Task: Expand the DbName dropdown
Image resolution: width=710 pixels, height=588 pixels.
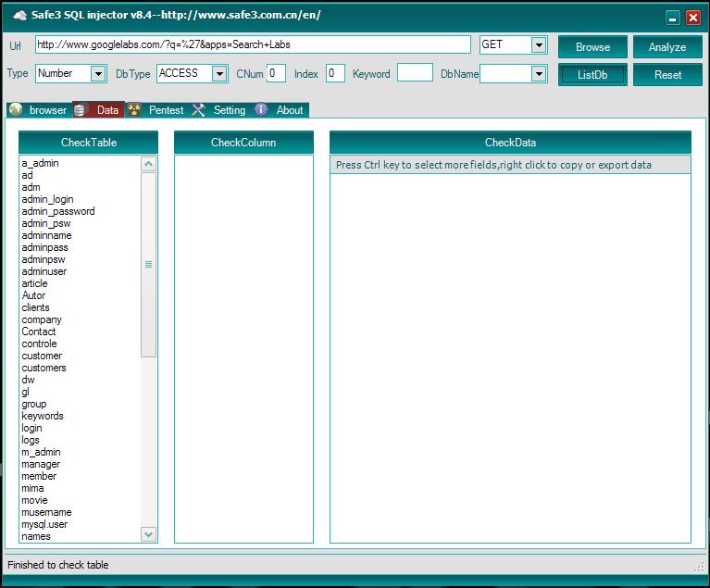Action: (x=539, y=73)
